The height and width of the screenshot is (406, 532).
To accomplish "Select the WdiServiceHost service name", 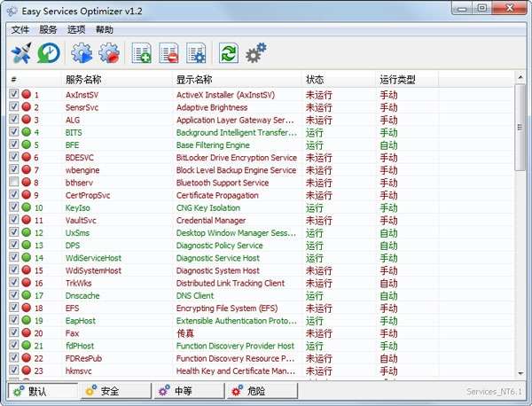I will (x=93, y=258).
